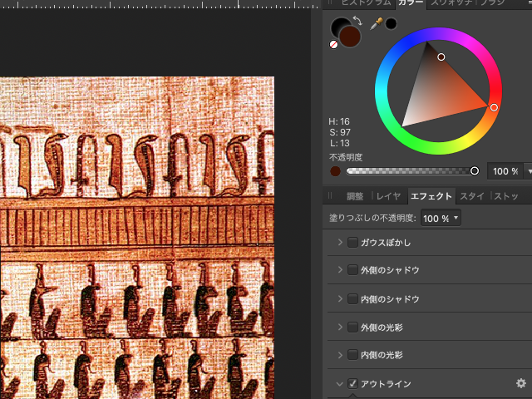
Task: Click the S: 97 saturation value
Action: pyautogui.click(x=340, y=132)
